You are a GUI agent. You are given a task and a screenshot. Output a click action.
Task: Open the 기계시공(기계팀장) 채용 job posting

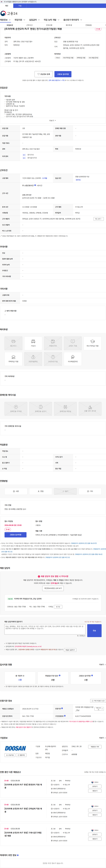click(x=23, y=834)
